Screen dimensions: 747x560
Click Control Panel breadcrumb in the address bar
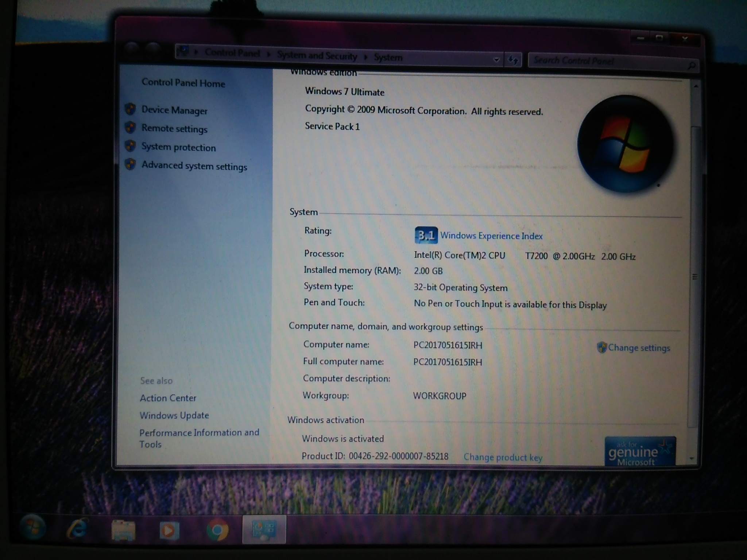[x=232, y=53]
